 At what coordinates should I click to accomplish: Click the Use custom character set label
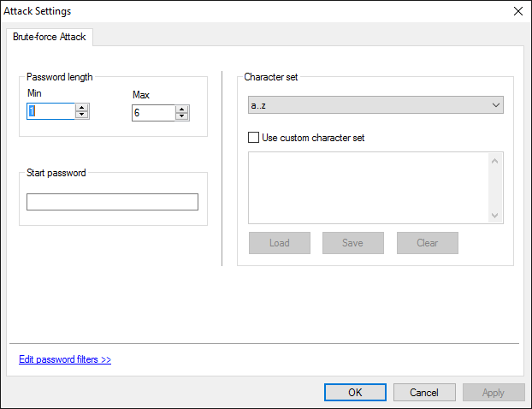pyautogui.click(x=313, y=138)
